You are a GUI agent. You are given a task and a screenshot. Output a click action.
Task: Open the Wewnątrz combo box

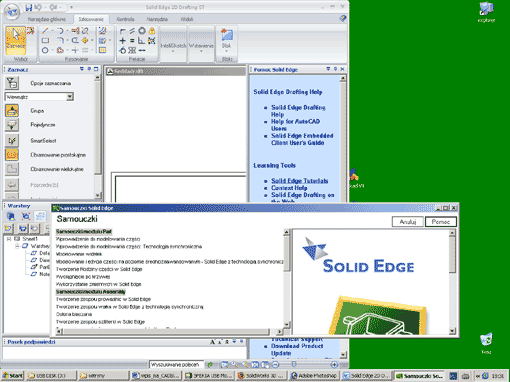pyautogui.click(x=39, y=97)
